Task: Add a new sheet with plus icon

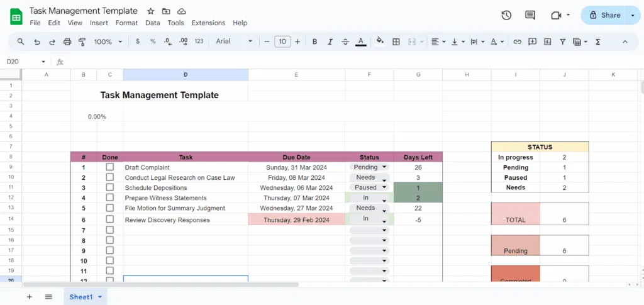Action: 29,297
